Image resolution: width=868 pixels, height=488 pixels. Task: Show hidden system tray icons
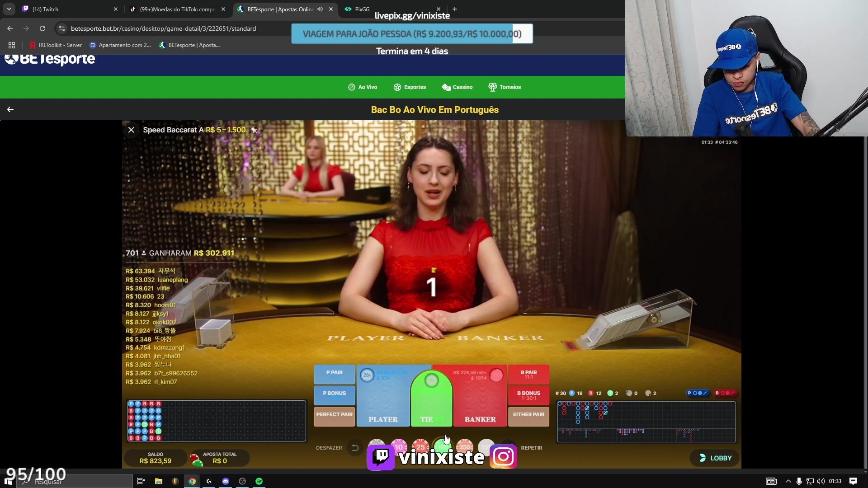coord(788,481)
